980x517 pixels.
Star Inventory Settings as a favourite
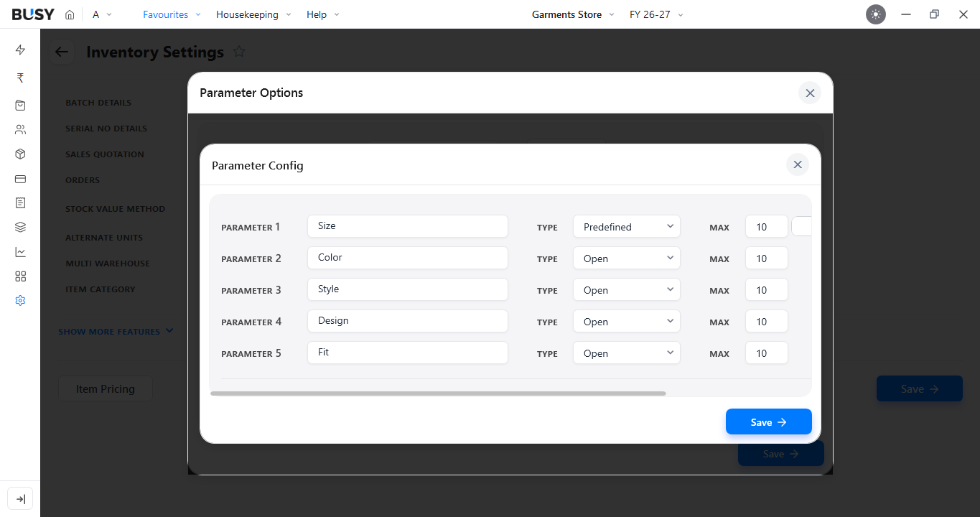coord(240,52)
